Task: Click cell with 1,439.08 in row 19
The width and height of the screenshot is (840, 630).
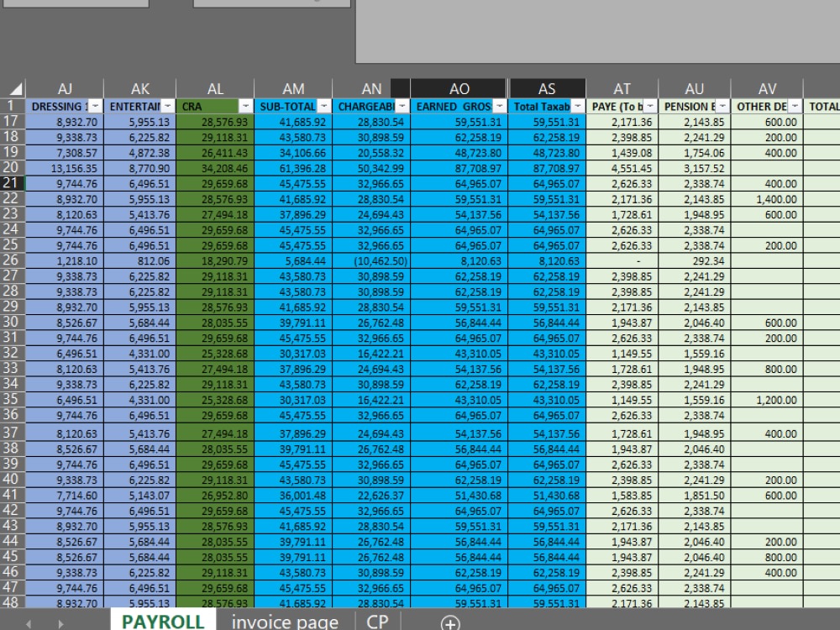Action: point(622,153)
